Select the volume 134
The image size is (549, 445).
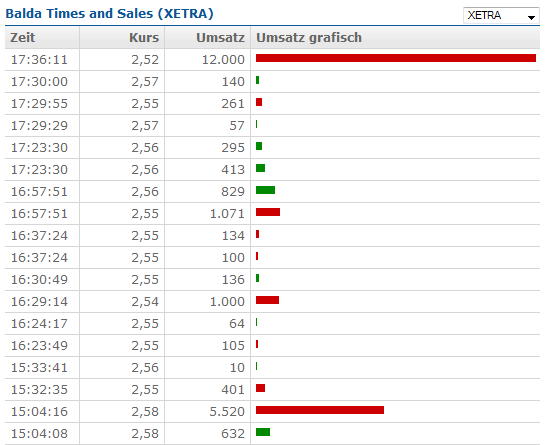click(233, 236)
